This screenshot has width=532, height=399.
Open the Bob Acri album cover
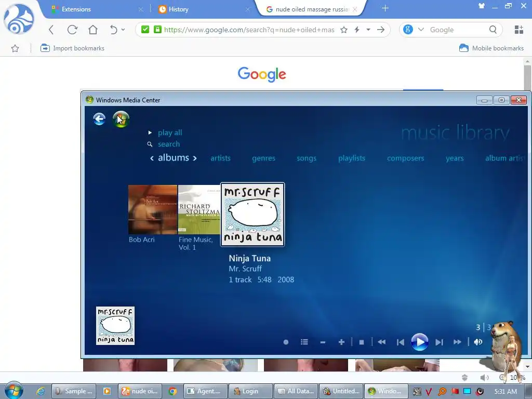(153, 209)
